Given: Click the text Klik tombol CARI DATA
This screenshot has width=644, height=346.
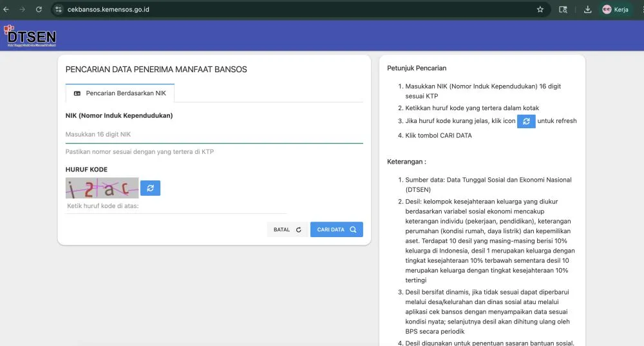Looking at the screenshot, I should click(x=438, y=135).
